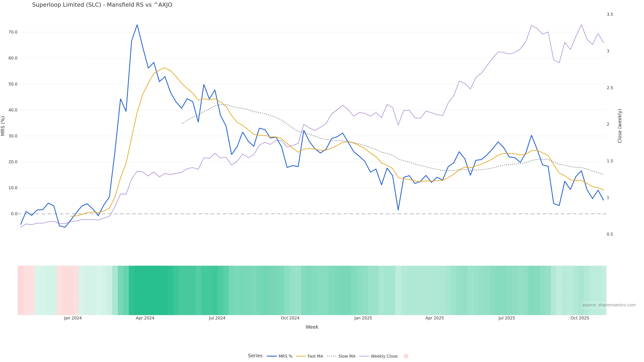Select the Jan 2025 x-axis tick label
Screen dimensions: 644x362
[363, 318]
